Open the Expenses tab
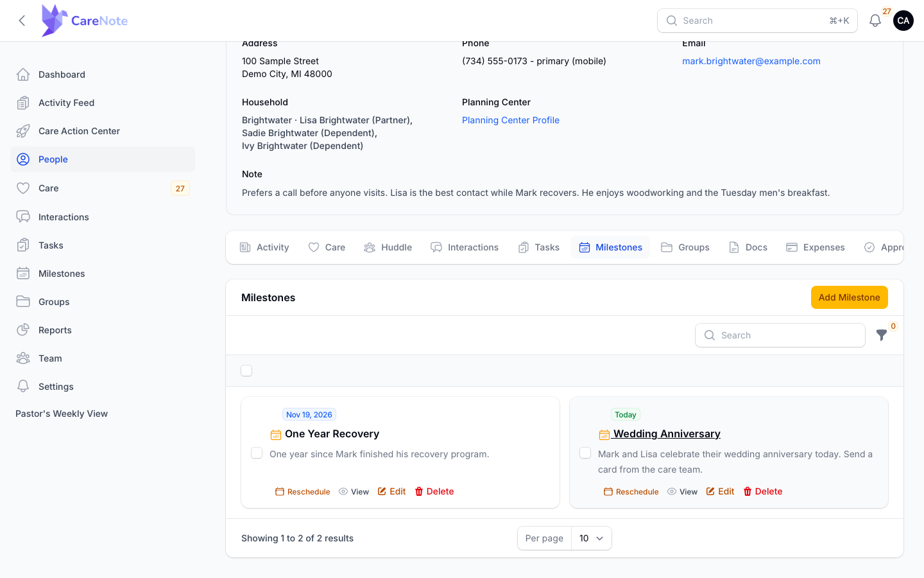Screen dimensions: 924x578 click(816, 247)
